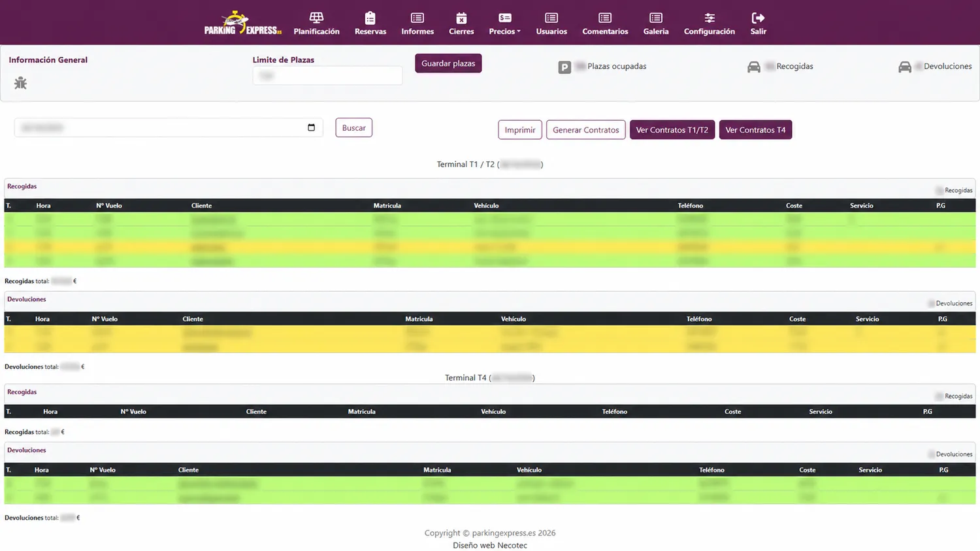Click the Diseño web Necotec footer text

pyautogui.click(x=490, y=546)
